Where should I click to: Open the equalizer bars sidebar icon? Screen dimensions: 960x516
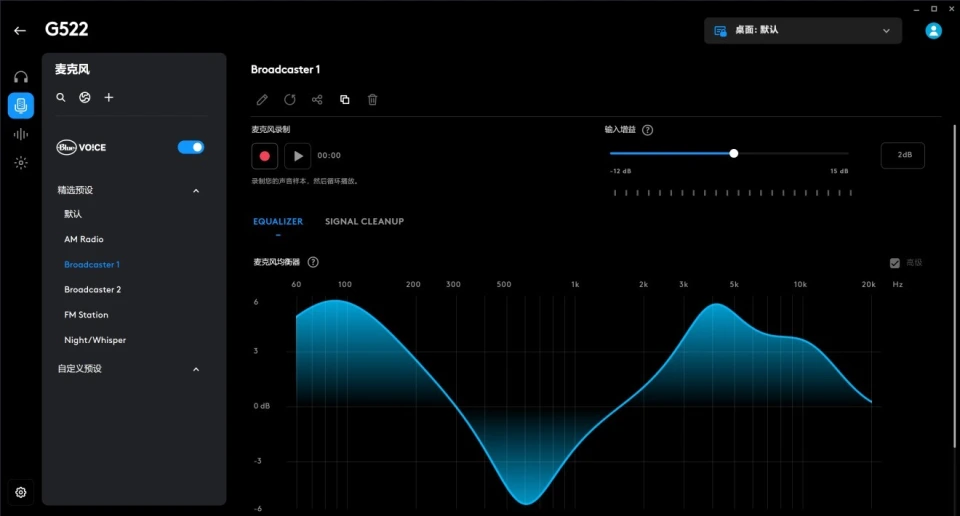(x=21, y=134)
